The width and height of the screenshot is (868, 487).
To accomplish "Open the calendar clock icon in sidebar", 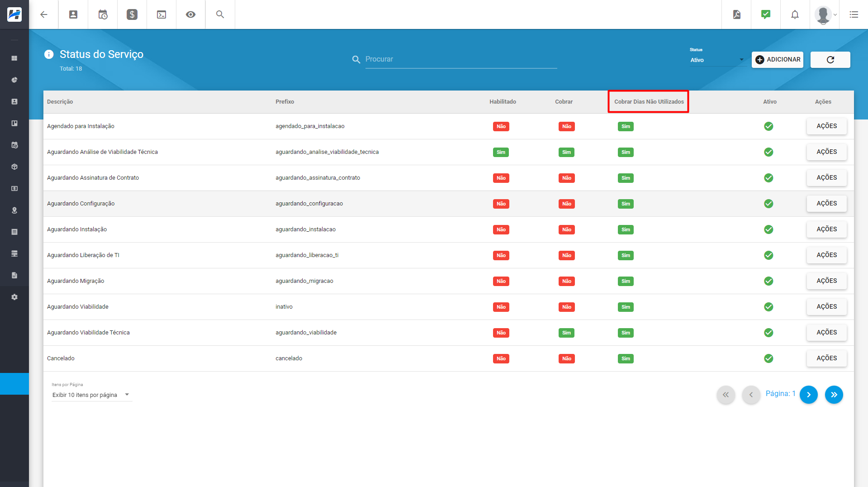I will pyautogui.click(x=14, y=145).
